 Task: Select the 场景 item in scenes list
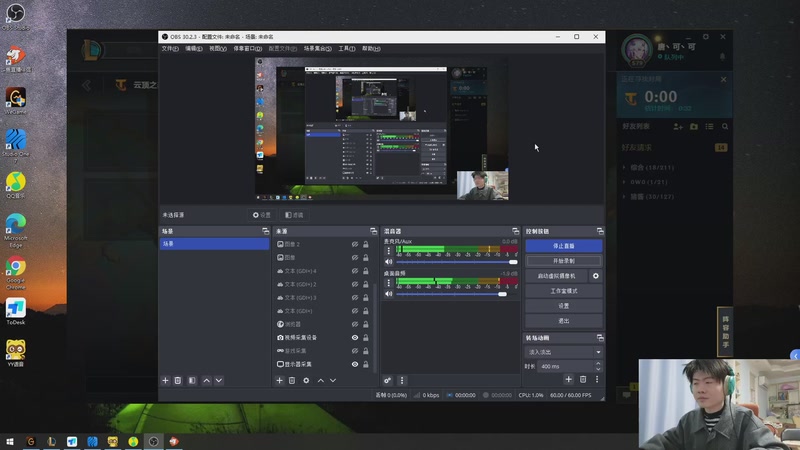tap(214, 244)
